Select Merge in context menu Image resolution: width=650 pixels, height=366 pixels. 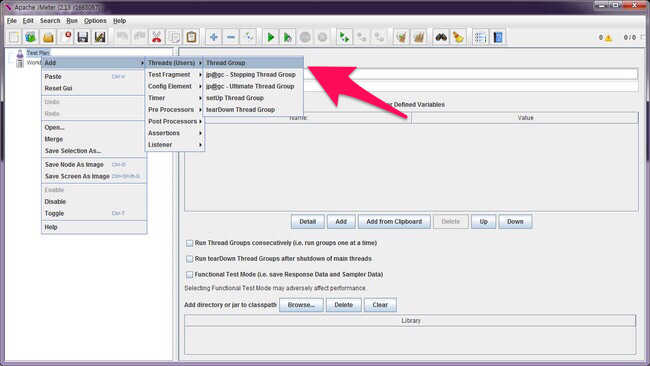94,139
